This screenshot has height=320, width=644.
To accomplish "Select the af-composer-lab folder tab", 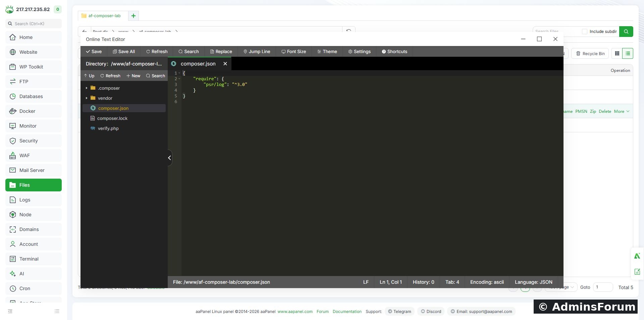I will (103, 16).
